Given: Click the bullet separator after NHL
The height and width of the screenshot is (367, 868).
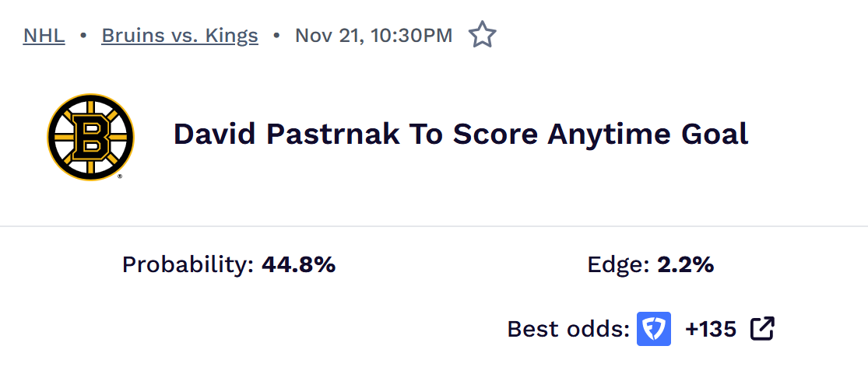Looking at the screenshot, I should tap(83, 36).
